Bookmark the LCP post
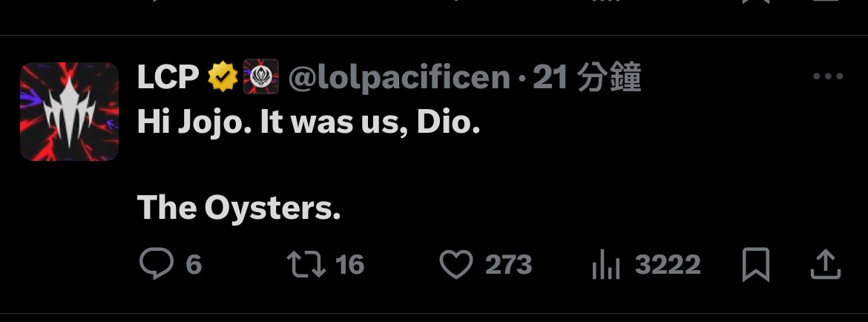The image size is (868, 322). tap(756, 265)
